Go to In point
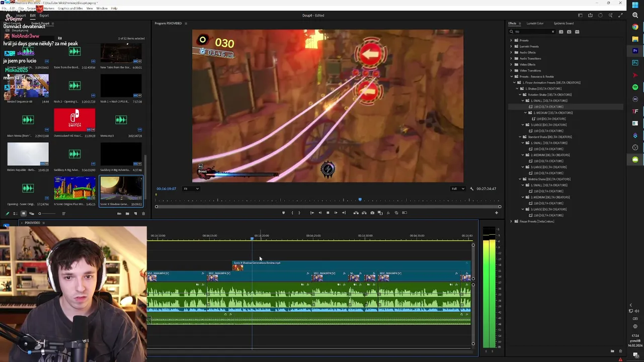 pyautogui.click(x=312, y=213)
